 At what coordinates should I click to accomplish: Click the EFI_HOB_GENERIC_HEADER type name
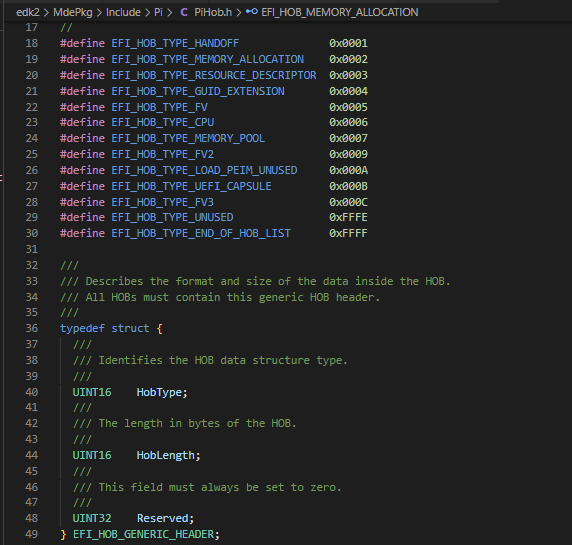tap(143, 534)
